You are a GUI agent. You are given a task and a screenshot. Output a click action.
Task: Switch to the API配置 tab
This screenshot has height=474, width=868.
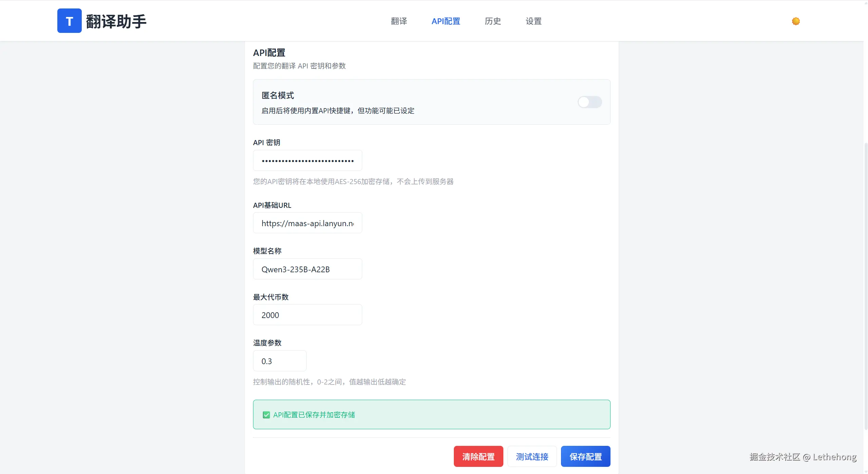pyautogui.click(x=446, y=21)
